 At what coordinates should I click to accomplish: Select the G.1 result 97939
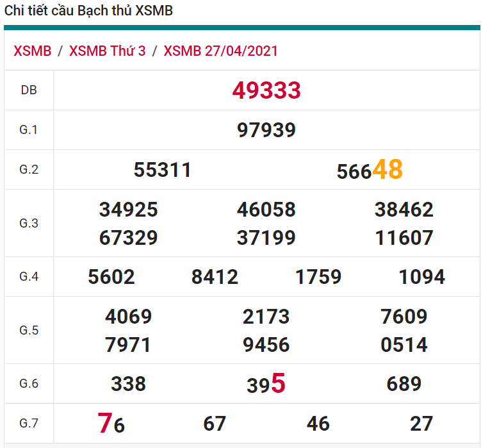coord(266,130)
